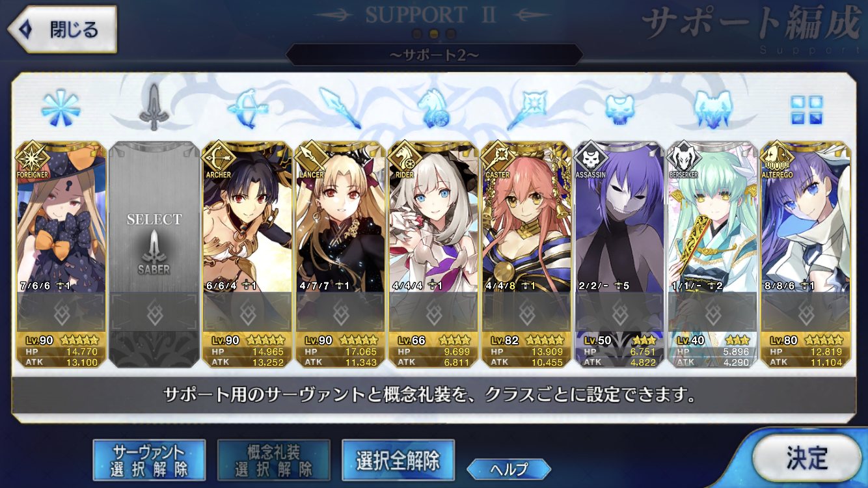
Task: Tap the Lv.50 Assassin servant card
Action: click(619, 254)
